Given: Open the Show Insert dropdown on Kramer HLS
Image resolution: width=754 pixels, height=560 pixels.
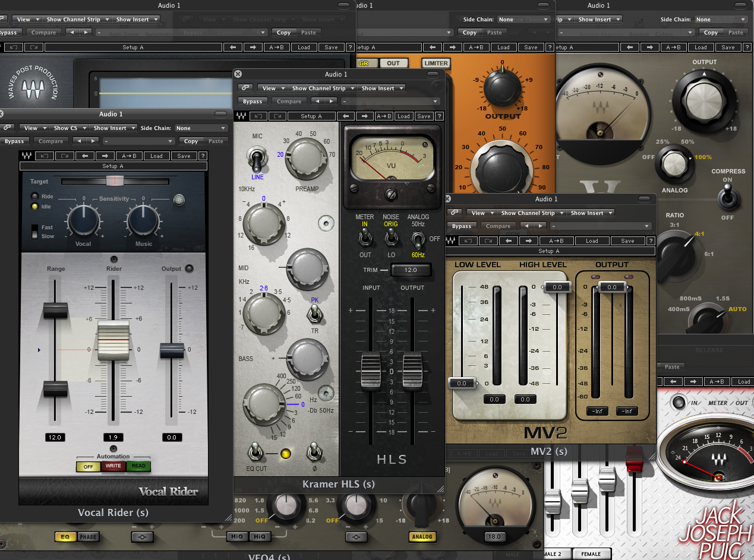Looking at the screenshot, I should pos(381,88).
